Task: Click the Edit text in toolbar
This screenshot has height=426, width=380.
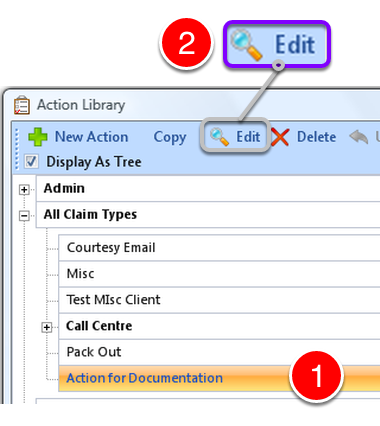Action: pos(248,137)
